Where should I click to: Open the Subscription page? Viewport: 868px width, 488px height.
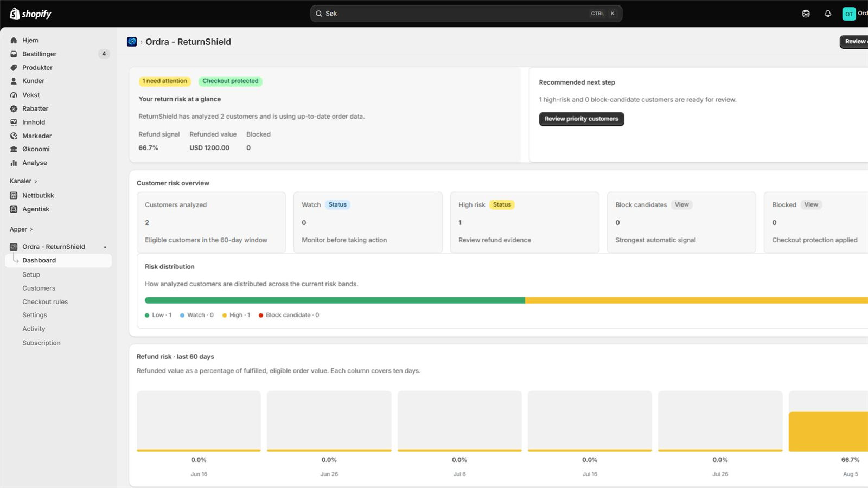[x=41, y=343]
